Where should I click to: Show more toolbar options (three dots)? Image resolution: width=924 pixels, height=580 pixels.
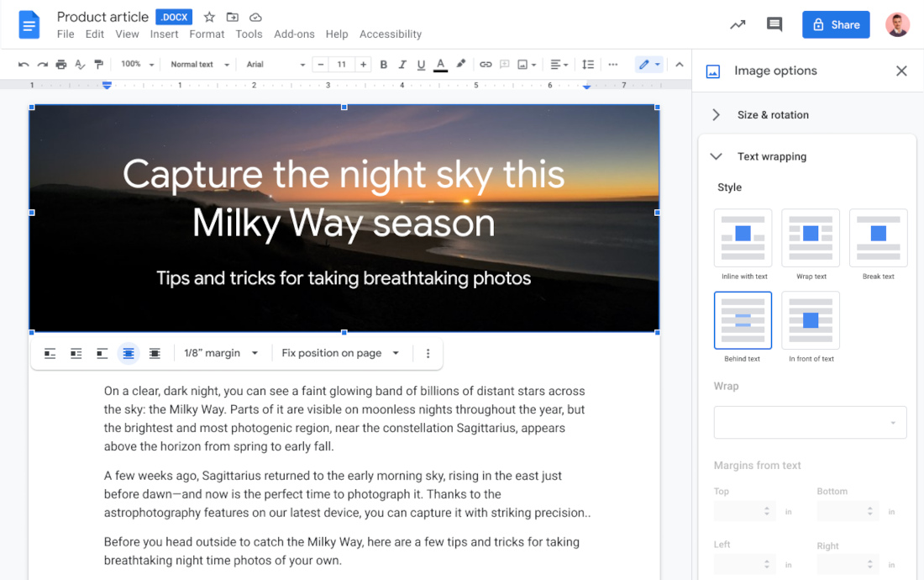[613, 64]
